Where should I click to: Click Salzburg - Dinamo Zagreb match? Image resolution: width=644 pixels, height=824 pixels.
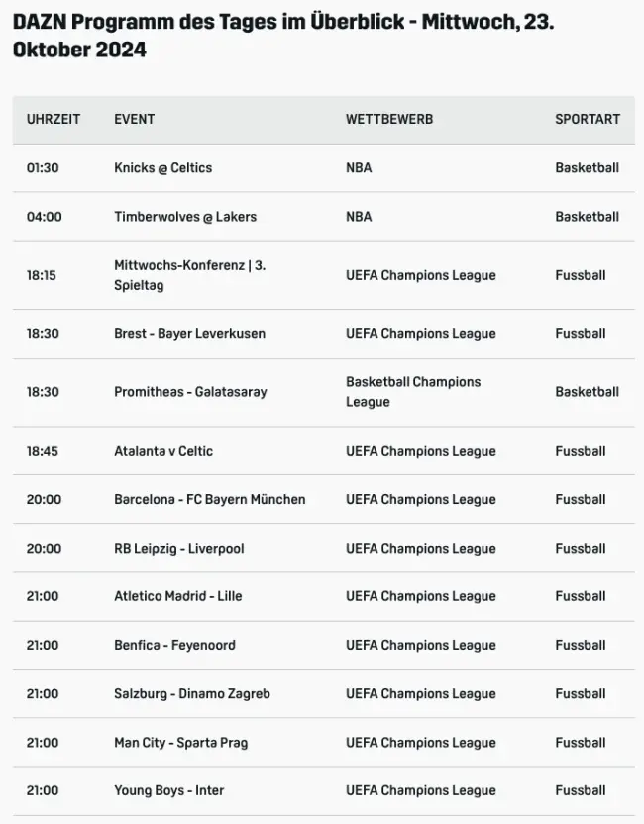point(192,694)
